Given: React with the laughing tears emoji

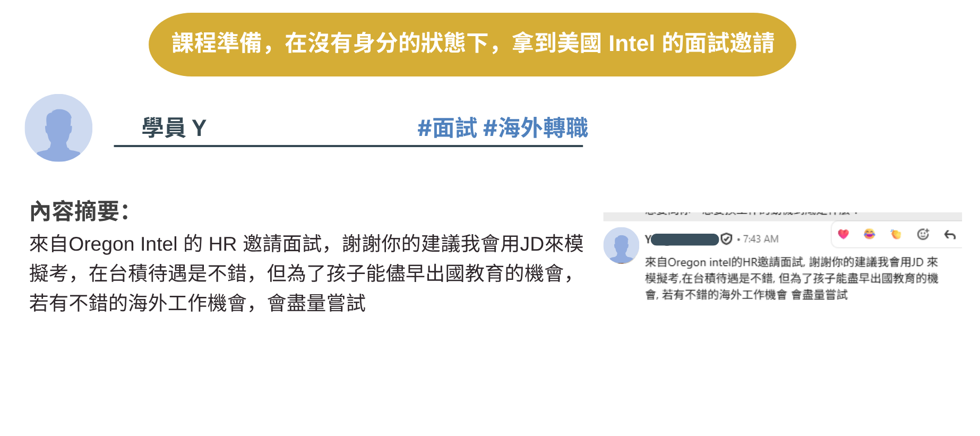Looking at the screenshot, I should (870, 234).
